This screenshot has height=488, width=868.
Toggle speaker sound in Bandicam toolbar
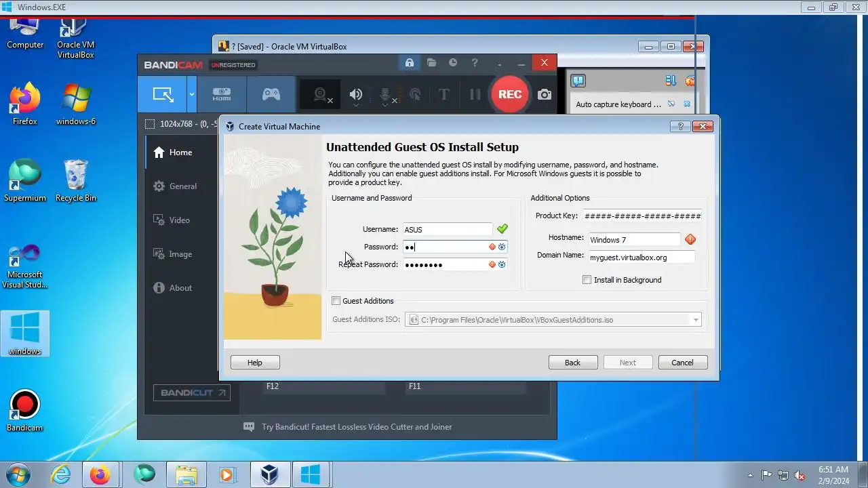pyautogui.click(x=355, y=95)
